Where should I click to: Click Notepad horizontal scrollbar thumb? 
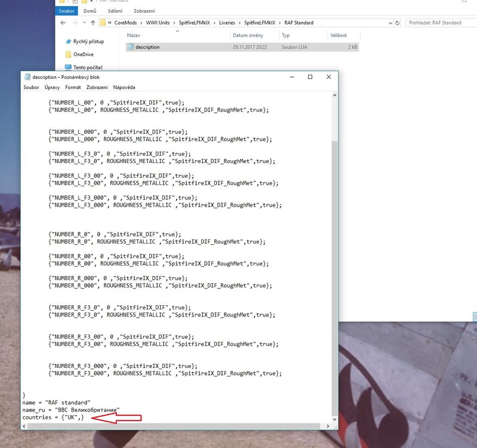click(174, 426)
